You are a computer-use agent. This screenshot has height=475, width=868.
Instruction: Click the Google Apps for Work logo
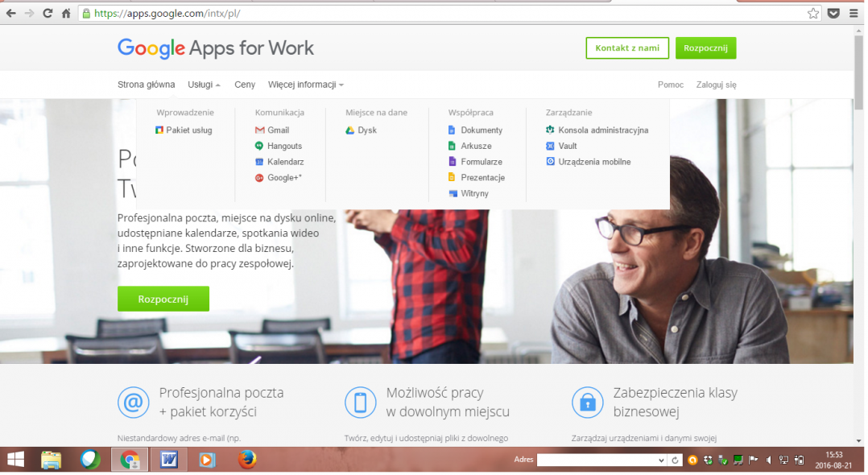pyautogui.click(x=215, y=48)
